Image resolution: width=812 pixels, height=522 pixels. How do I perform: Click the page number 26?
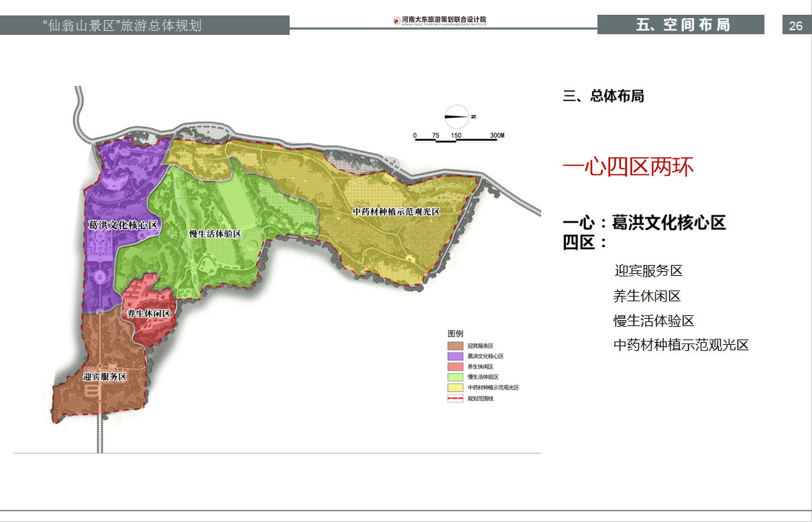(796, 26)
